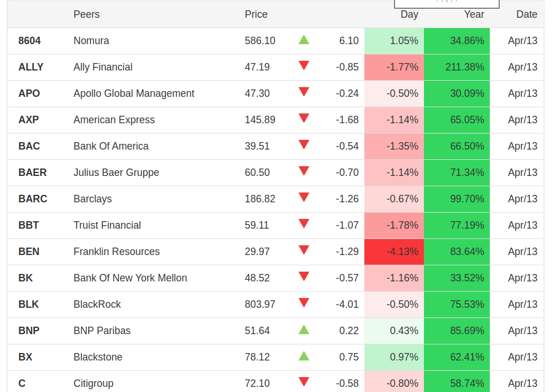Sort table by Price column header

coord(256,14)
